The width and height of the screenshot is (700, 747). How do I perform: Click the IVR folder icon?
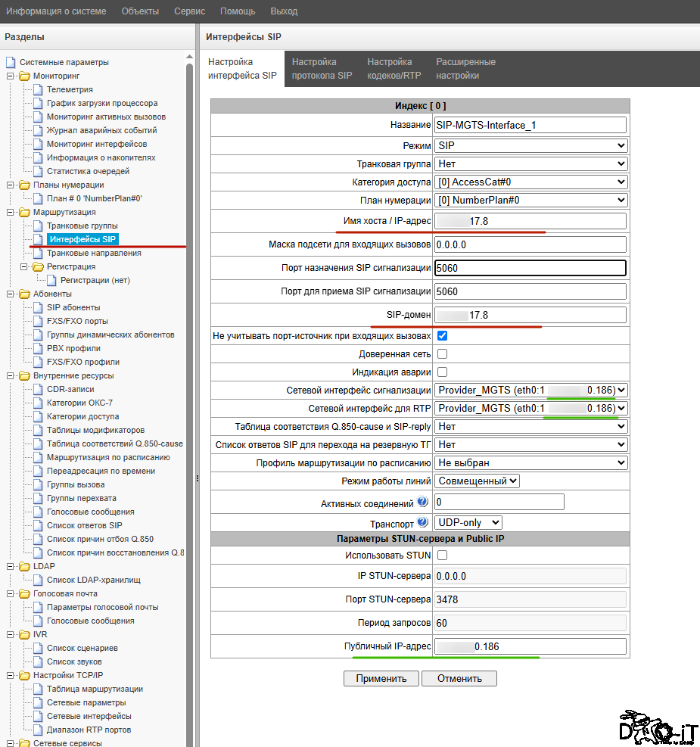[24, 634]
